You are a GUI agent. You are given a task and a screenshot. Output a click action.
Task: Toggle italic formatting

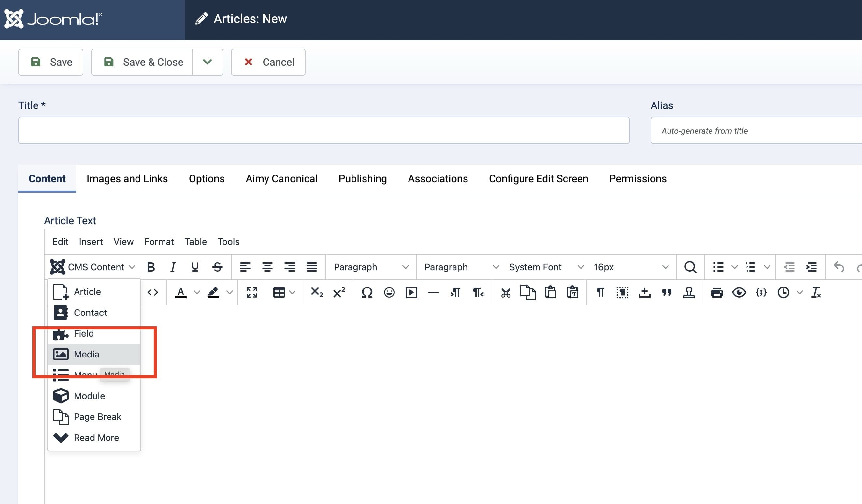pyautogui.click(x=173, y=267)
